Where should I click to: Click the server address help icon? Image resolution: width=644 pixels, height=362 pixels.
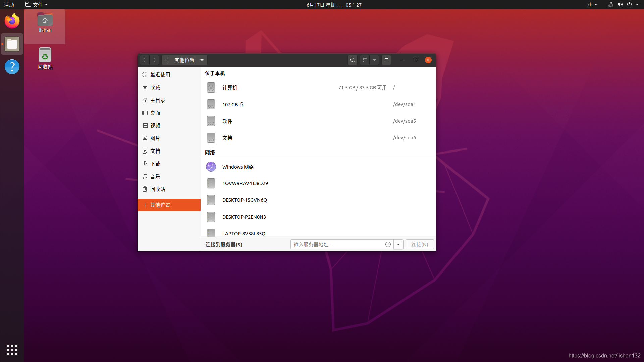388,244
